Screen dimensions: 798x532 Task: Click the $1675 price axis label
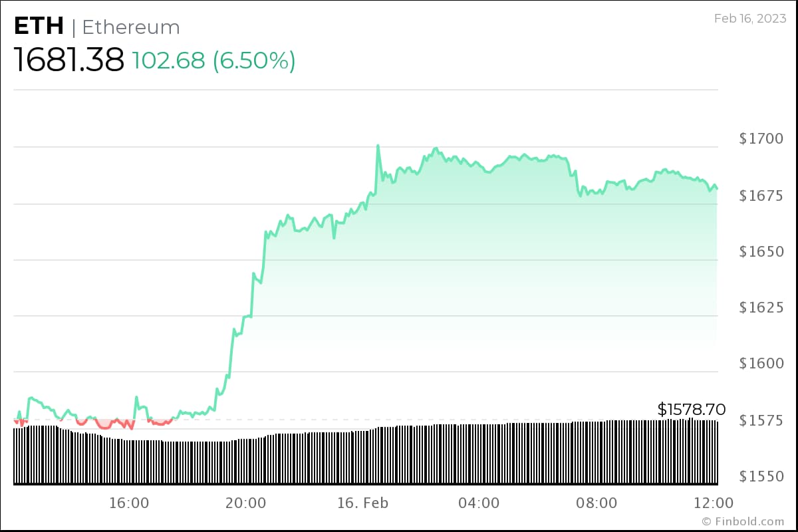click(761, 196)
